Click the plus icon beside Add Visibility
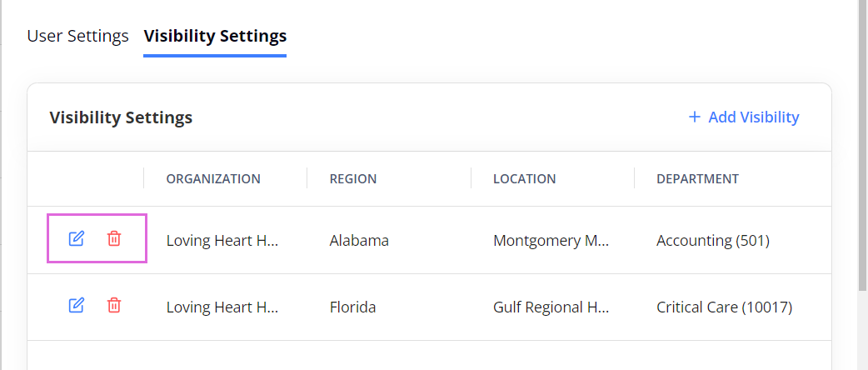The image size is (868, 370). click(694, 117)
